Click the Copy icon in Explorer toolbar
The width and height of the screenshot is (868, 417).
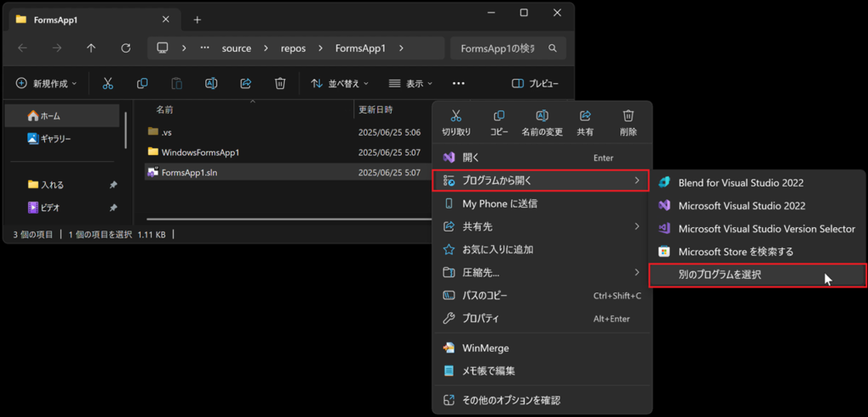click(x=142, y=84)
